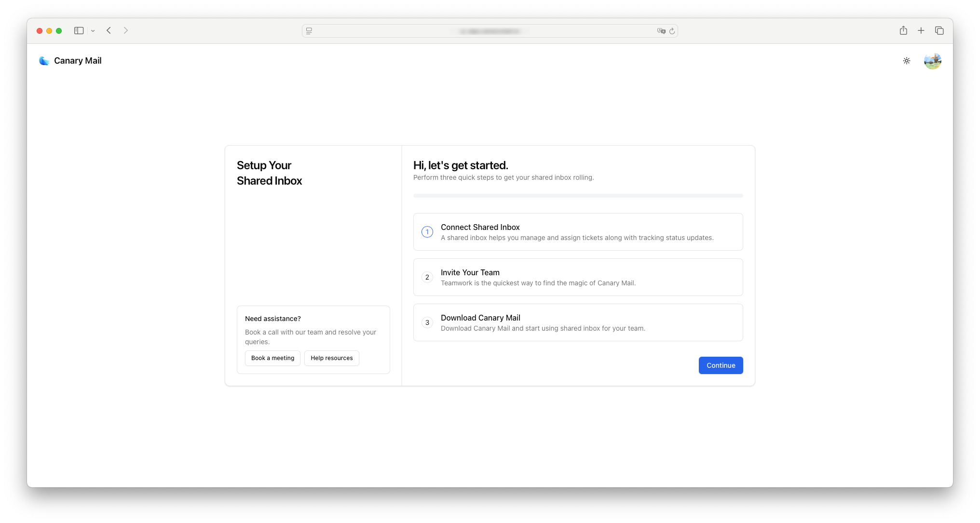
Task: Go back using the back arrow
Action: pyautogui.click(x=109, y=30)
